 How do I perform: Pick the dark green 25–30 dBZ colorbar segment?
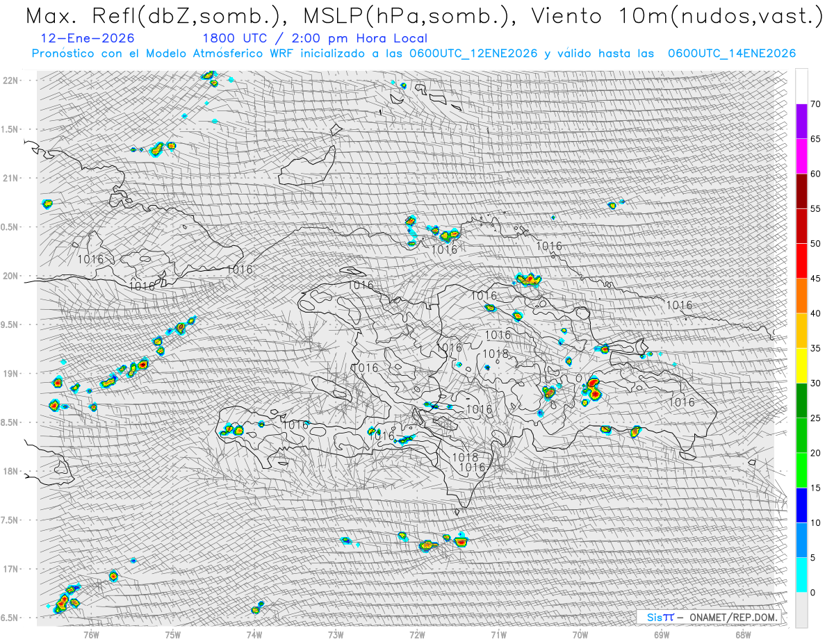(x=801, y=401)
